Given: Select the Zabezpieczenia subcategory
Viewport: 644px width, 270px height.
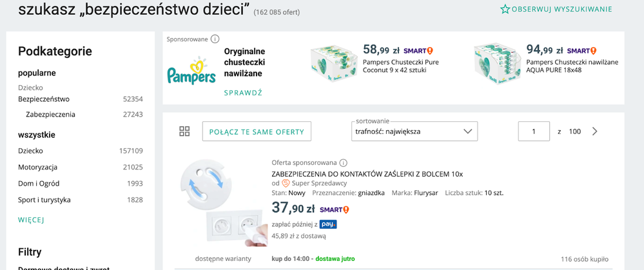Looking at the screenshot, I should (x=50, y=115).
